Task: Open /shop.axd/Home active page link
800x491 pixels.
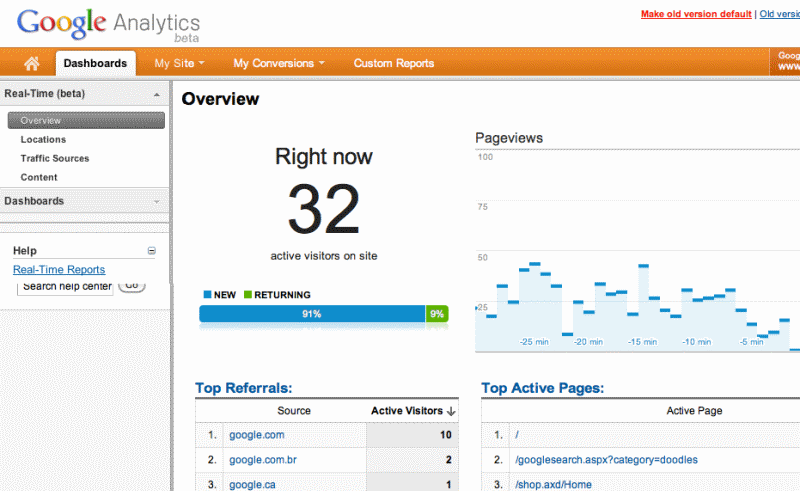Action: pyautogui.click(x=553, y=484)
